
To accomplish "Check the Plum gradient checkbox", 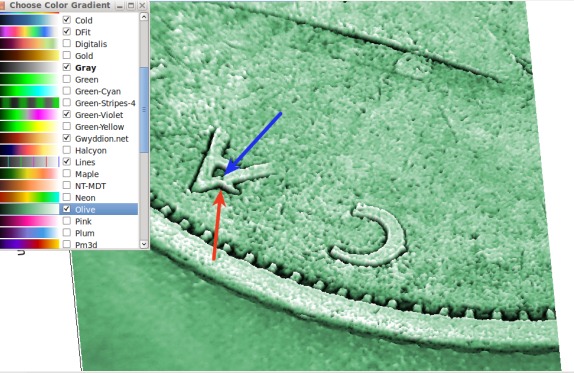I will [x=67, y=232].
